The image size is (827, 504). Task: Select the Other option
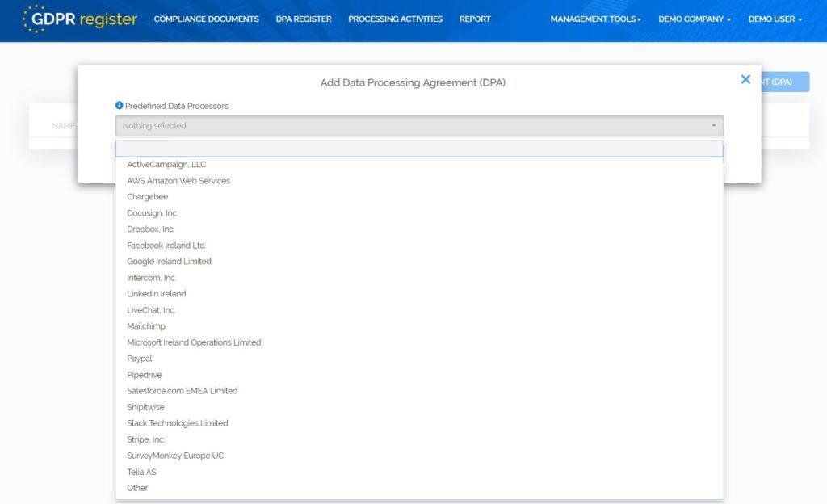[419, 488]
